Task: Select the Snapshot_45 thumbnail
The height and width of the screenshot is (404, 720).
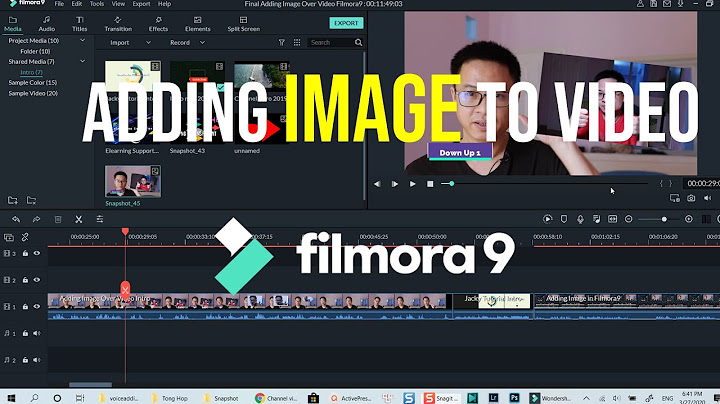Action: 133,182
